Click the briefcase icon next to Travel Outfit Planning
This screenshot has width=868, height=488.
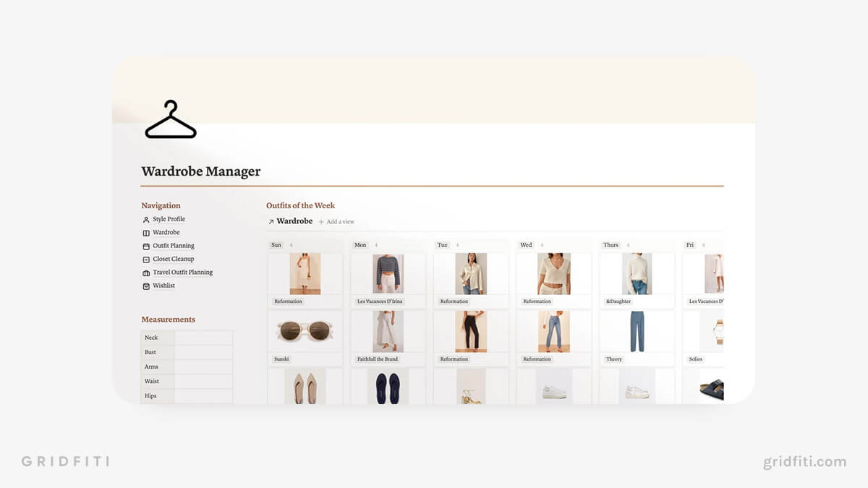[x=145, y=273]
